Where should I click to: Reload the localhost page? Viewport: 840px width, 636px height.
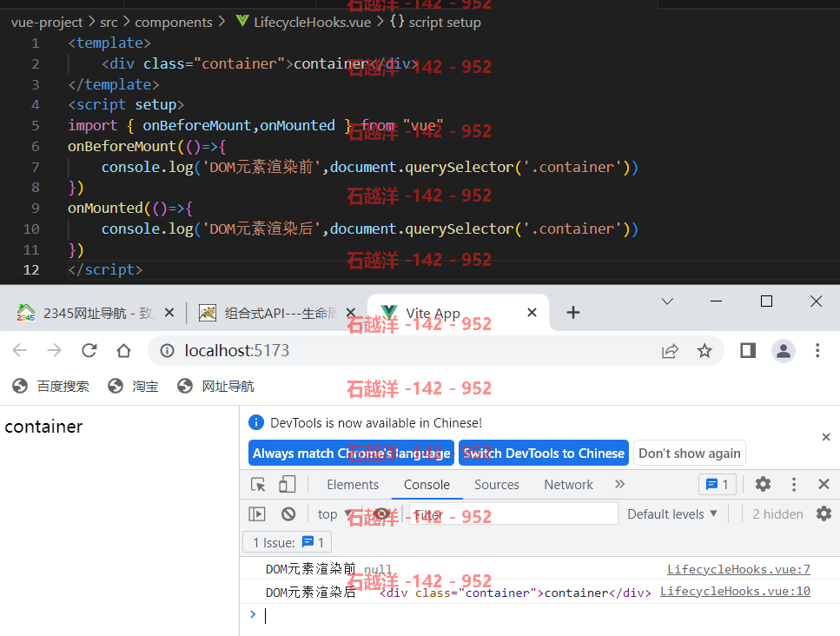click(89, 350)
